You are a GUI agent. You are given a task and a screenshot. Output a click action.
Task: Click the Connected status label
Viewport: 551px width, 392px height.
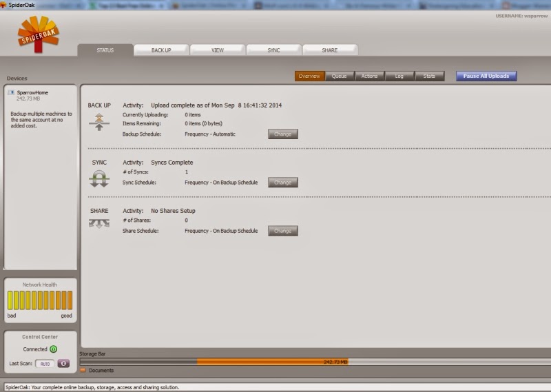coord(35,349)
